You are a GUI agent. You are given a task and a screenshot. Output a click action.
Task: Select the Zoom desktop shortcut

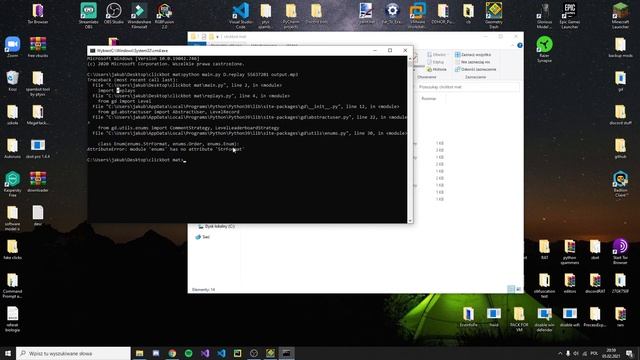point(13,47)
